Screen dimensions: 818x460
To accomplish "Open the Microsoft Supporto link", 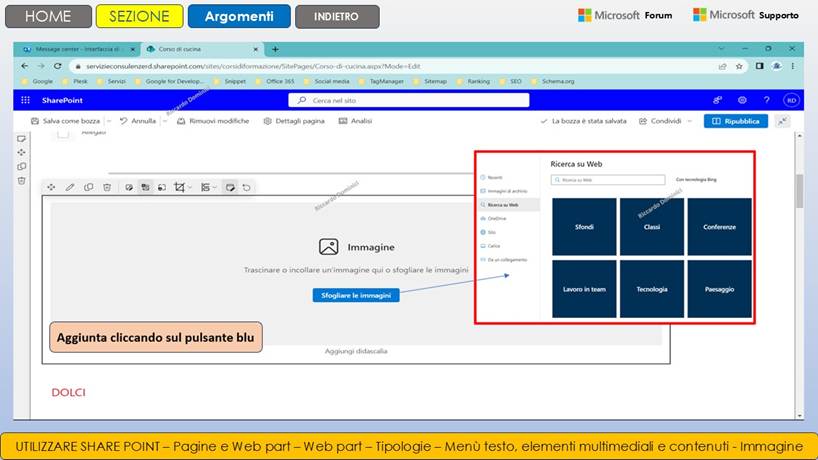I will [x=745, y=15].
